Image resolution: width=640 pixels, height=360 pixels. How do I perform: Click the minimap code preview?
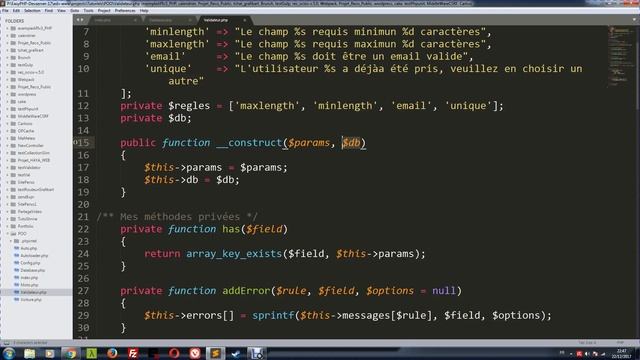tap(620, 55)
